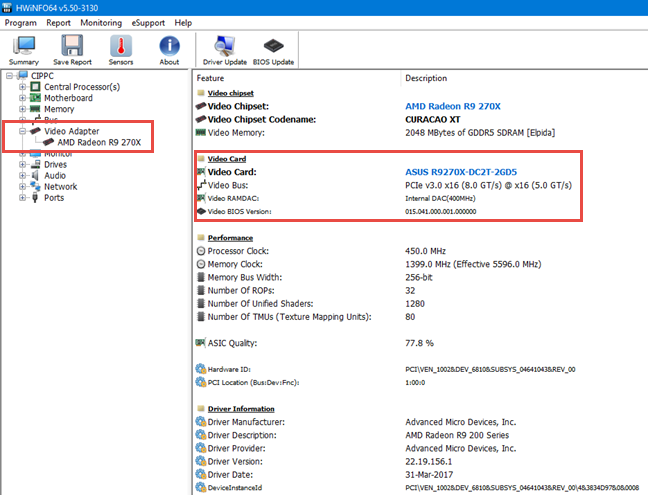The height and width of the screenshot is (495, 648).
Task: Click the Processor Clock icon
Action: click(x=201, y=251)
